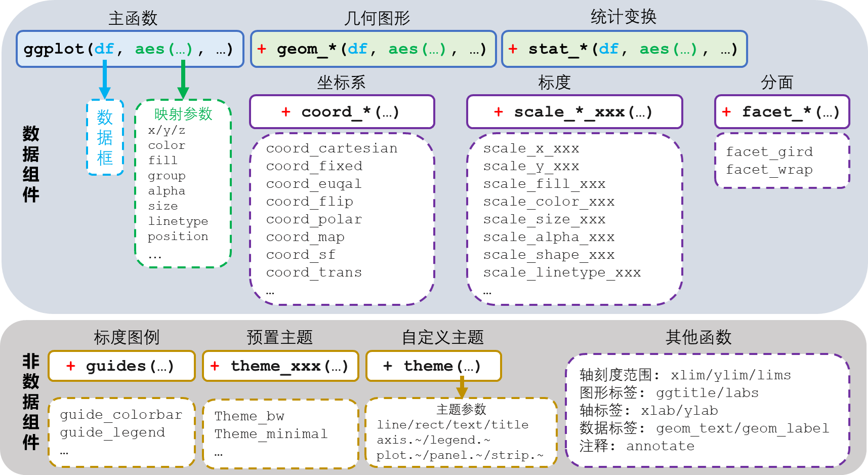Click the linetype mapping parameter
Image resolution: width=868 pixels, height=475 pixels.
pyautogui.click(x=178, y=221)
